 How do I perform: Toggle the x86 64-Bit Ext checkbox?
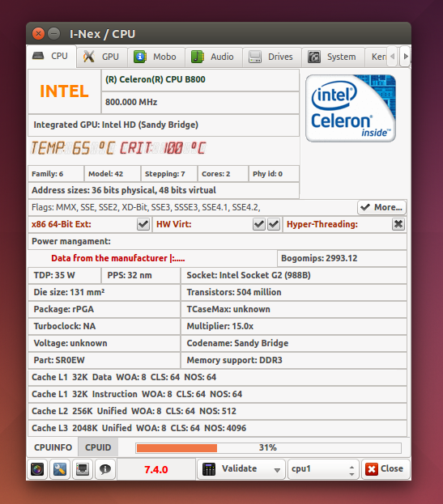143,224
